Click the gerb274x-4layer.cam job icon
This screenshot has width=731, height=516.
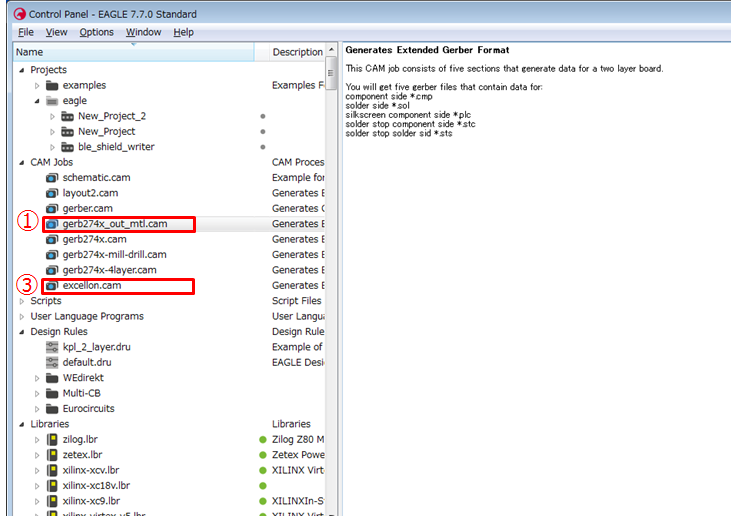tap(52, 270)
